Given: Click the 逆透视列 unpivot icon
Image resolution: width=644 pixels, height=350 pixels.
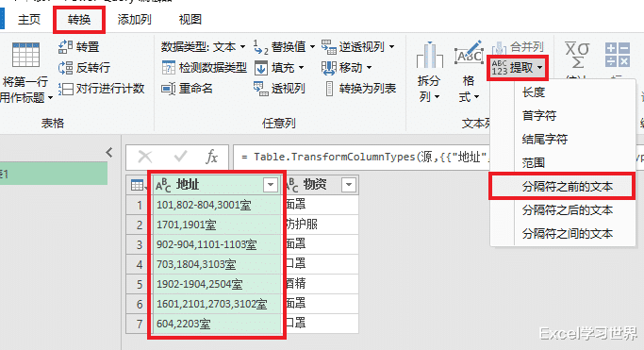Looking at the screenshot, I should tap(328, 47).
